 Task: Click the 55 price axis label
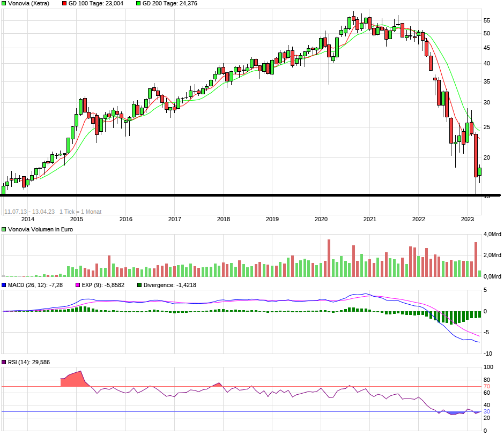[x=487, y=20]
